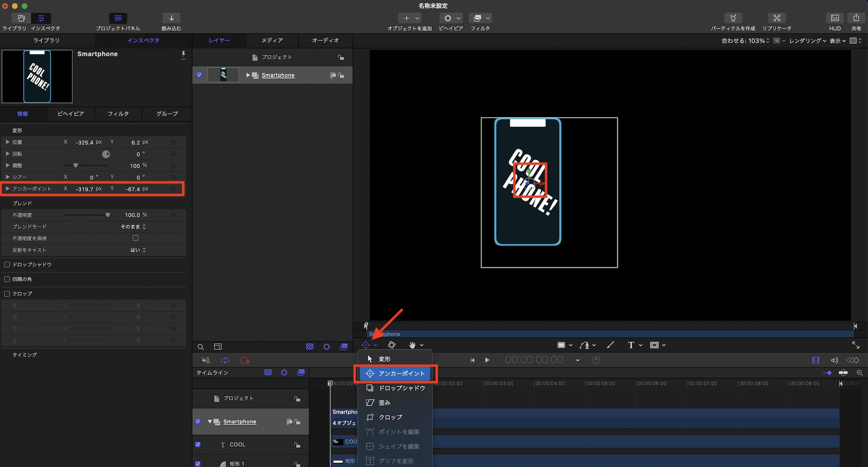Select the Text tool in canvas toolbar
Screen dimensions: 868x467
click(x=631, y=345)
